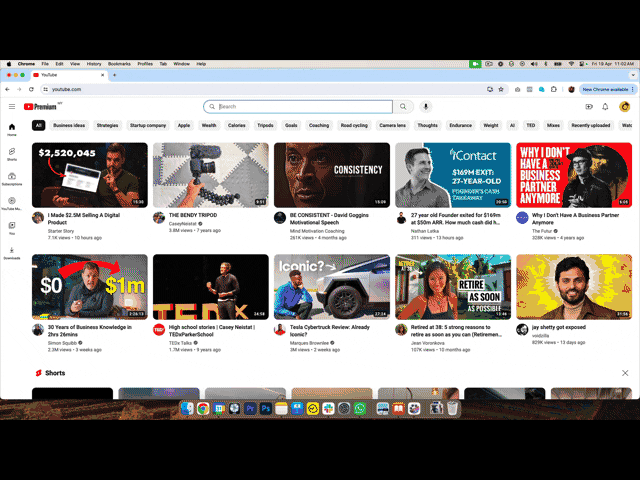
Task: Start voice search with microphone
Action: (x=426, y=106)
